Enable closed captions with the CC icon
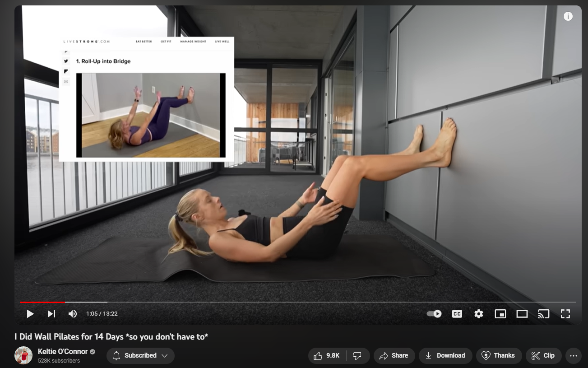This screenshot has width=588, height=368. 457,313
